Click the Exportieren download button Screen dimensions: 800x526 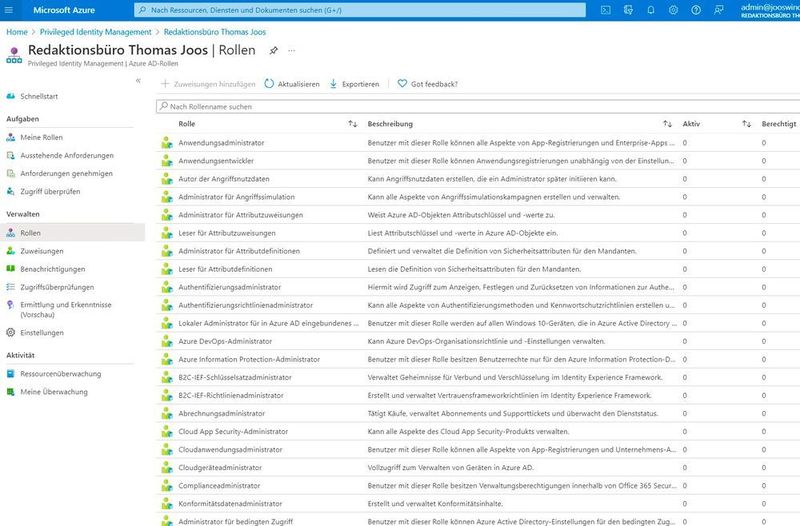pyautogui.click(x=355, y=84)
